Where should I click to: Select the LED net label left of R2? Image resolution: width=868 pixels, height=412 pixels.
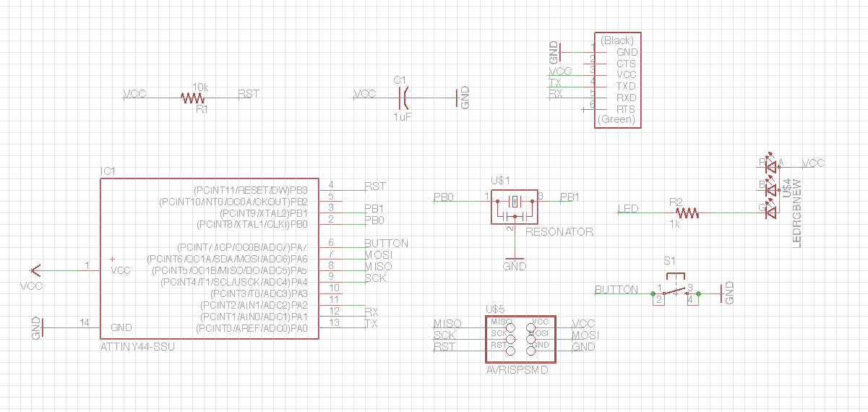point(628,210)
